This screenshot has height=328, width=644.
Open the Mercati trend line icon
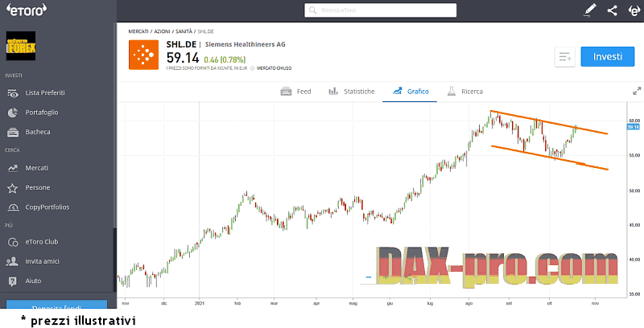[13, 168]
